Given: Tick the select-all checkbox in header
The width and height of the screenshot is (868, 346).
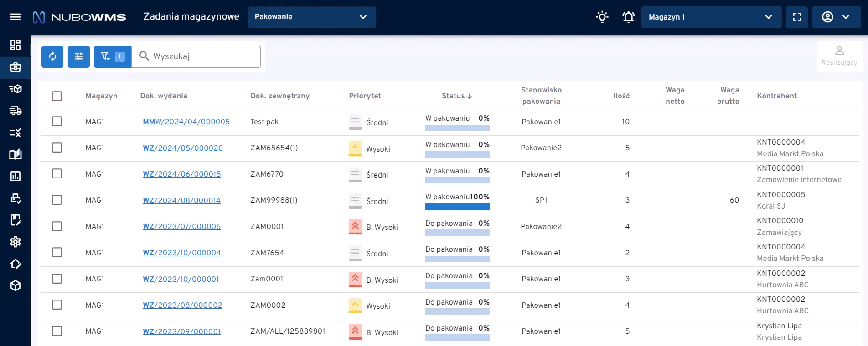Looking at the screenshot, I should [57, 96].
